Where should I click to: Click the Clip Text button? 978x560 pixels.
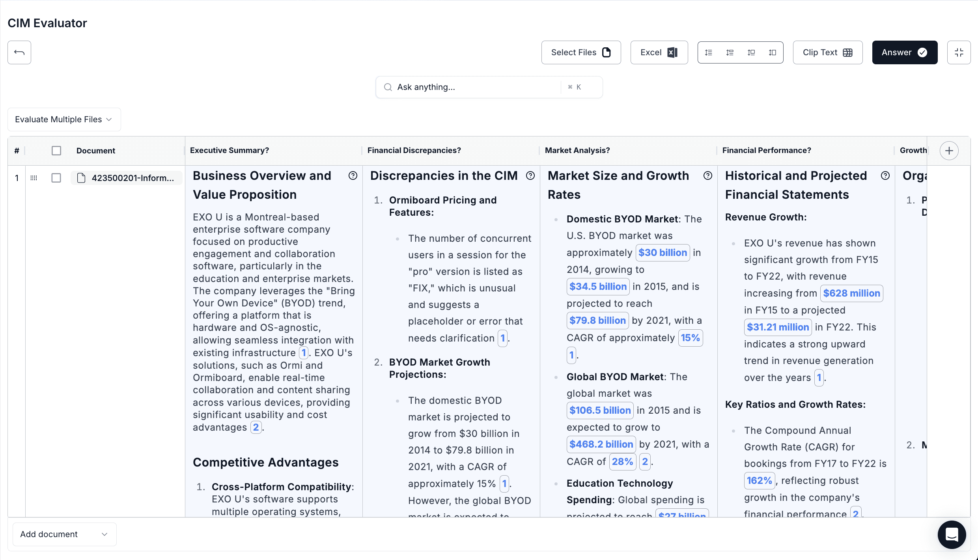pos(828,52)
